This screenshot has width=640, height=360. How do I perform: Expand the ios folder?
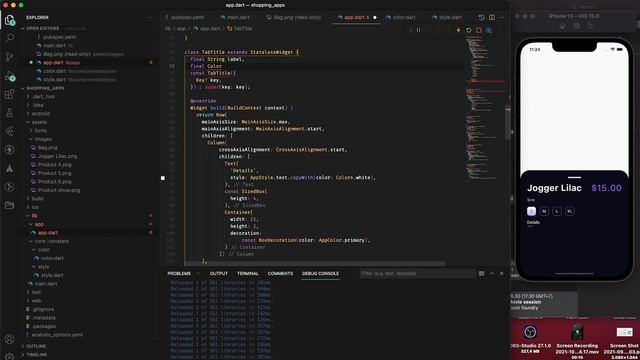coord(36,207)
